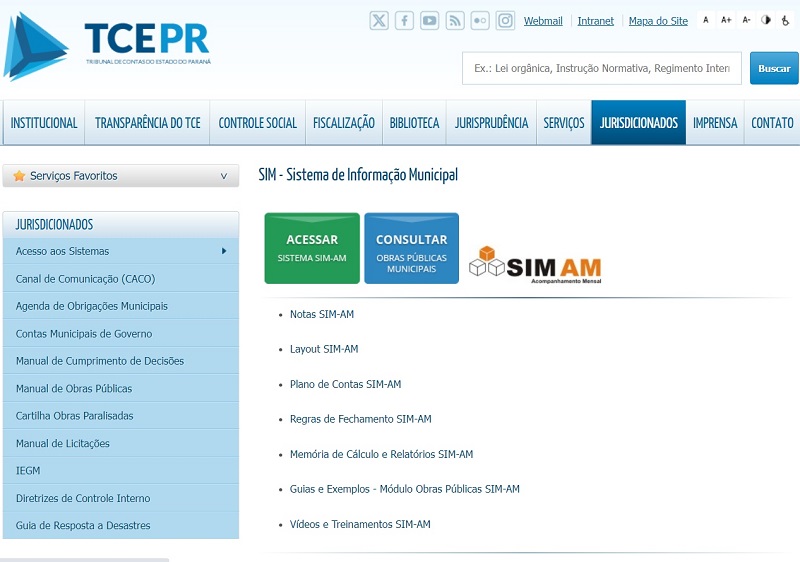The image size is (800, 562).
Task: Open Plano de Contas SIM-AM link
Action: click(345, 384)
